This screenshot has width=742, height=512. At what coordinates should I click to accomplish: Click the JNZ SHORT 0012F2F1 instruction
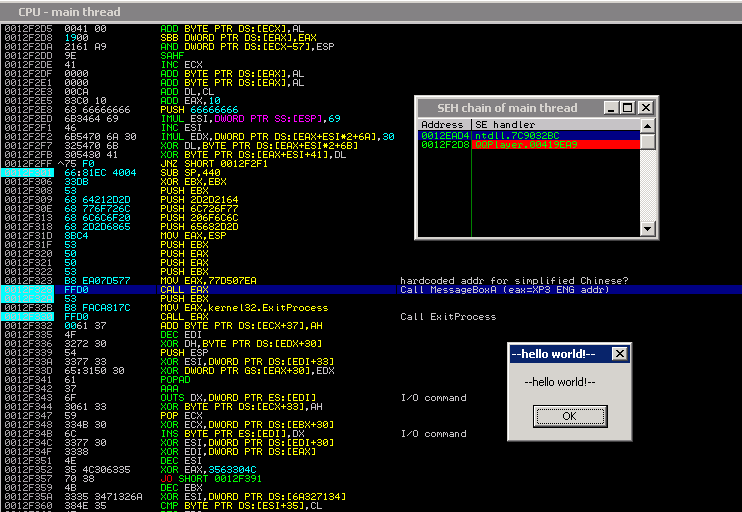[214, 164]
